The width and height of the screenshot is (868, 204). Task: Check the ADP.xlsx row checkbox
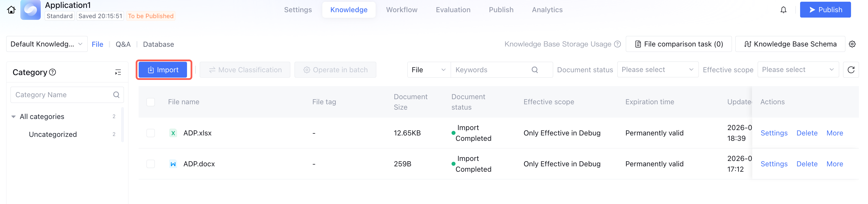(151, 133)
